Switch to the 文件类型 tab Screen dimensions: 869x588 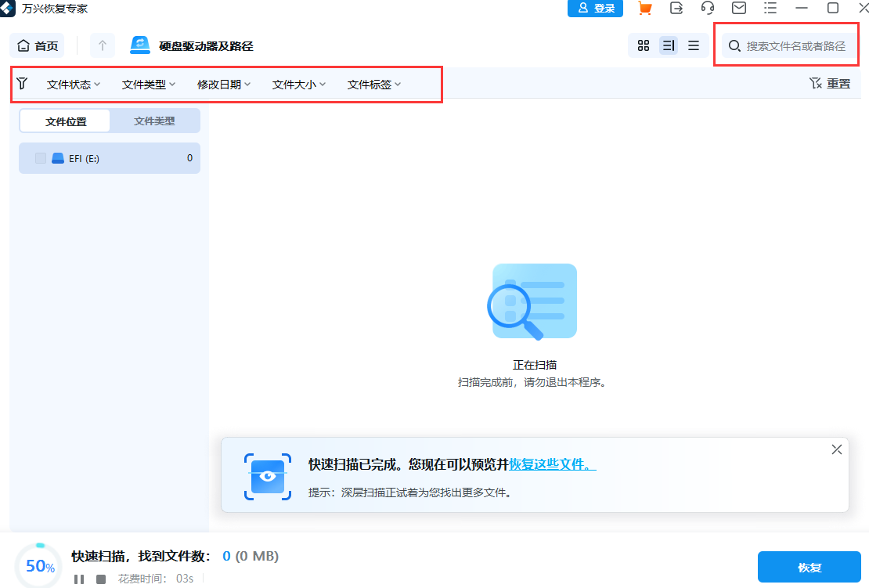point(155,121)
